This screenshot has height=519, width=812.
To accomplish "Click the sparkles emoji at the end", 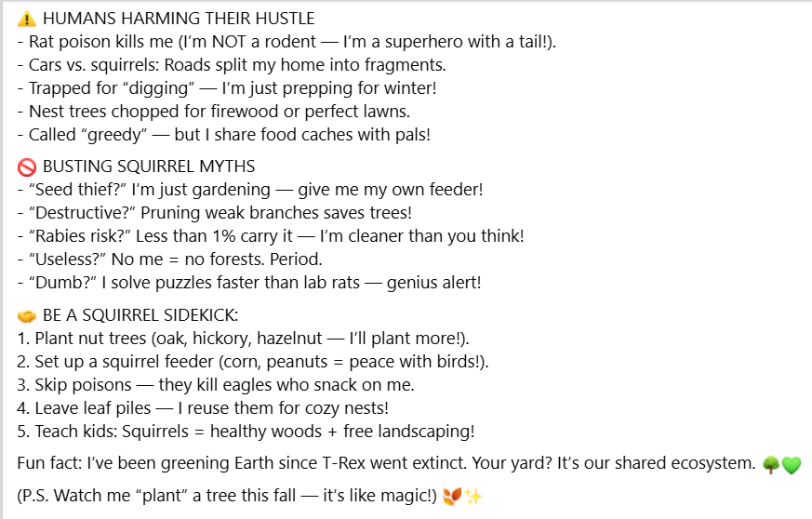I will click(x=473, y=496).
